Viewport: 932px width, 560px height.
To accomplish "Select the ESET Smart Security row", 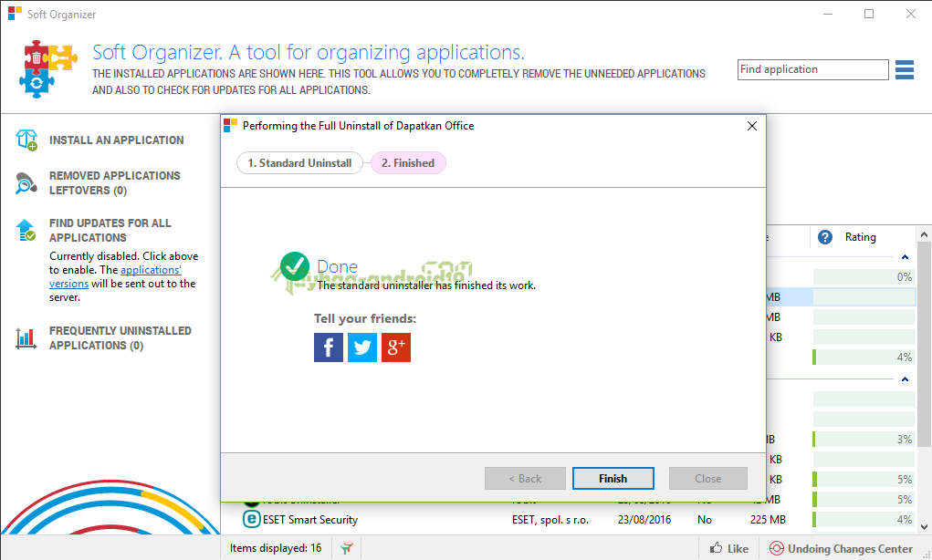I will pos(569,519).
